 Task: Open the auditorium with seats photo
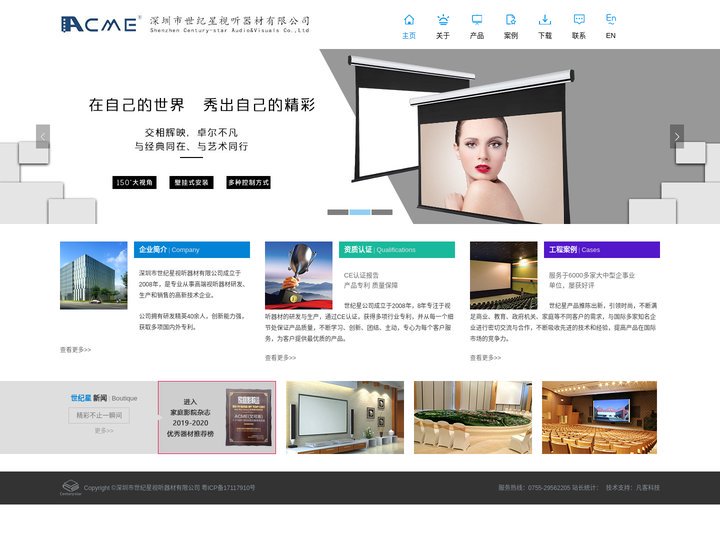pyautogui.click(x=599, y=417)
